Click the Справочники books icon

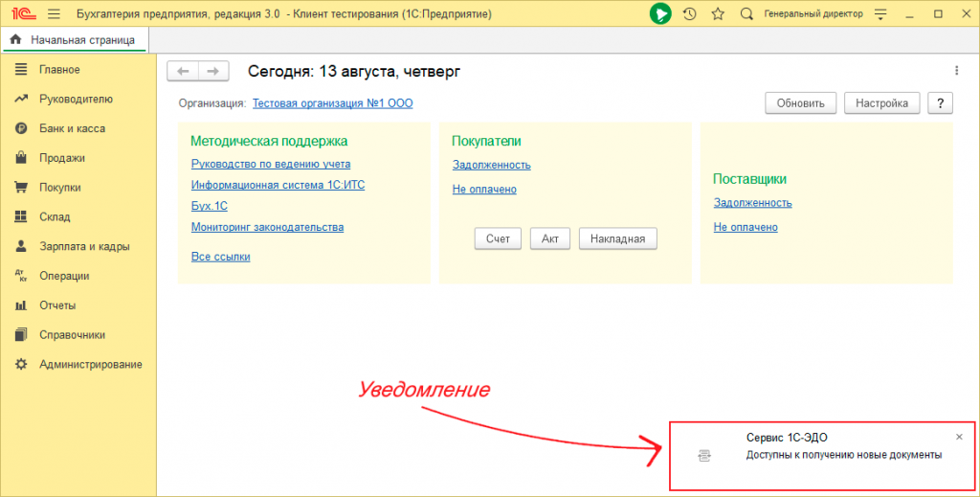tap(21, 334)
